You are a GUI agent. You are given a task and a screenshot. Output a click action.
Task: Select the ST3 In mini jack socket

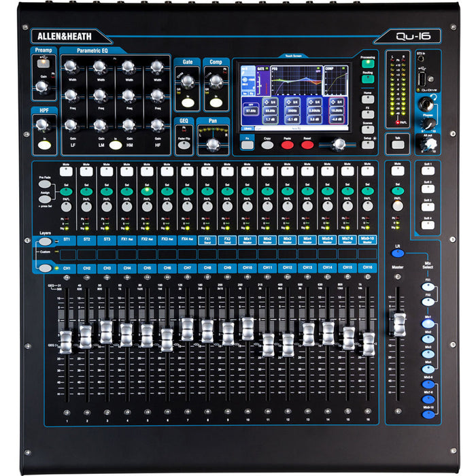pos(421,59)
